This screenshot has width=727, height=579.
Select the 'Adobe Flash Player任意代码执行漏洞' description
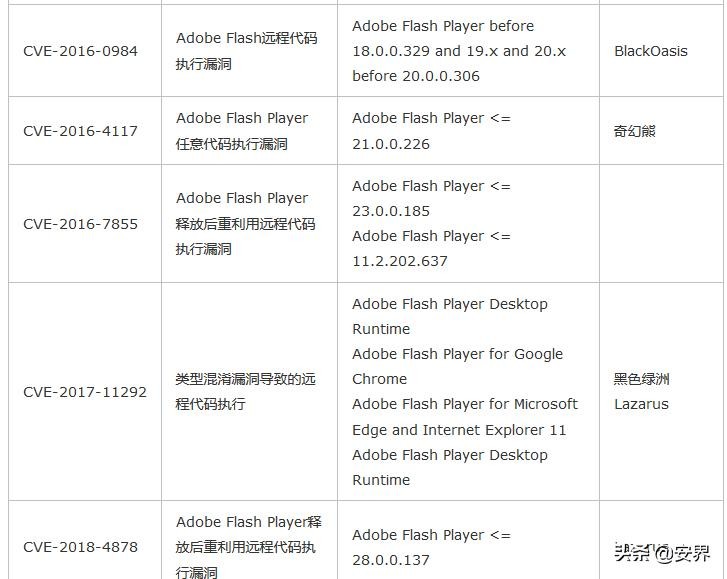tap(242, 131)
